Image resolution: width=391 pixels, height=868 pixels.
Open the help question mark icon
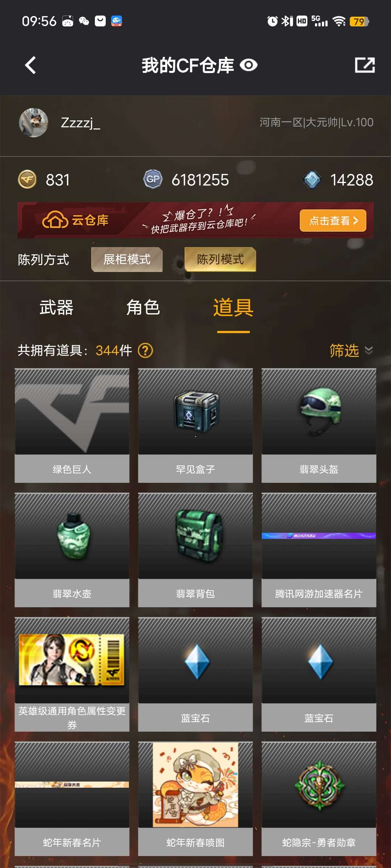point(146,350)
